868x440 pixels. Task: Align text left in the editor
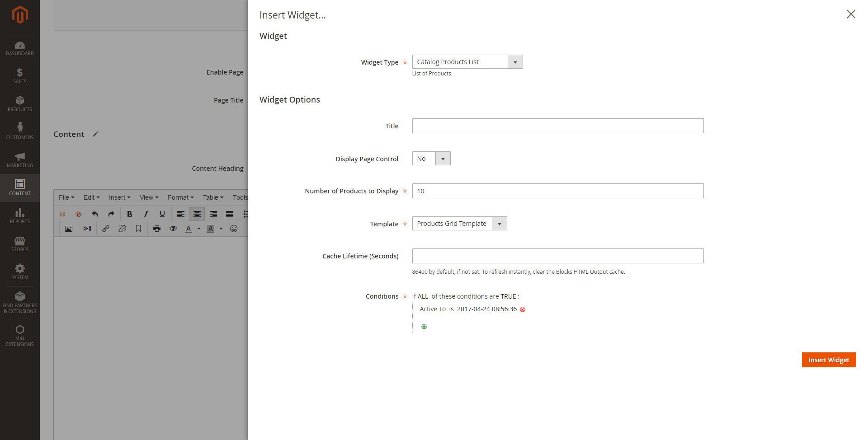[181, 214]
